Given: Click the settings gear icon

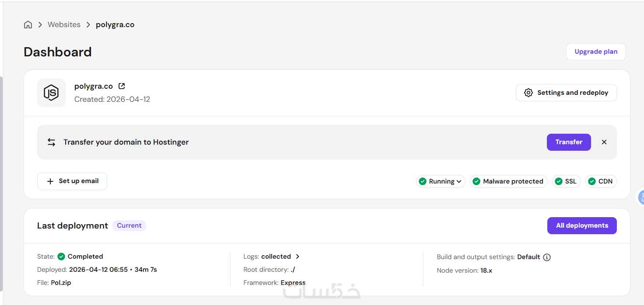Looking at the screenshot, I should pyautogui.click(x=528, y=93).
